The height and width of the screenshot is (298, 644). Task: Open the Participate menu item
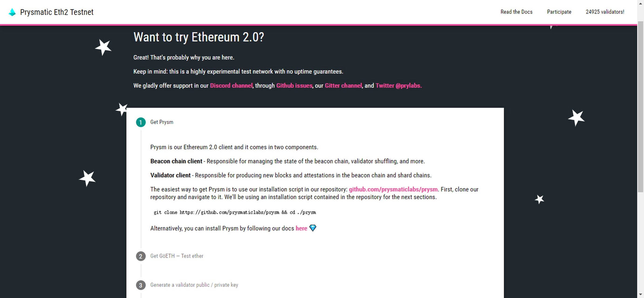coord(559,12)
